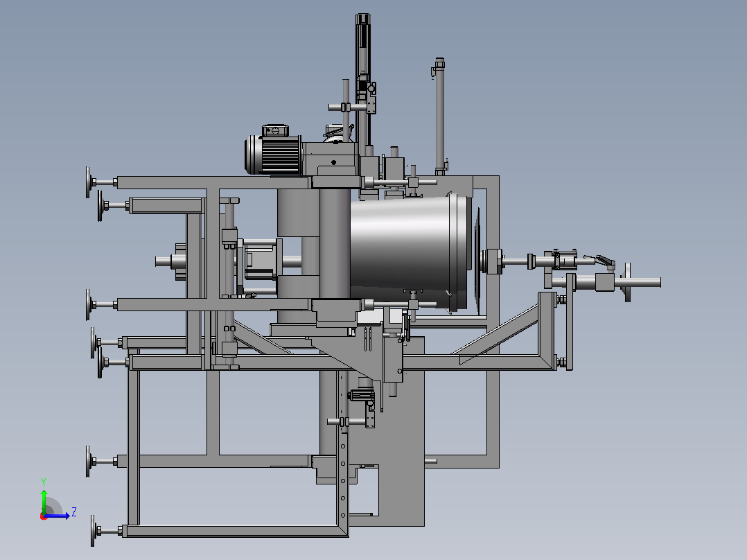This screenshot has height=560, width=747.
Task: Click the blue Z axis arrow of the triad
Action: (x=57, y=516)
